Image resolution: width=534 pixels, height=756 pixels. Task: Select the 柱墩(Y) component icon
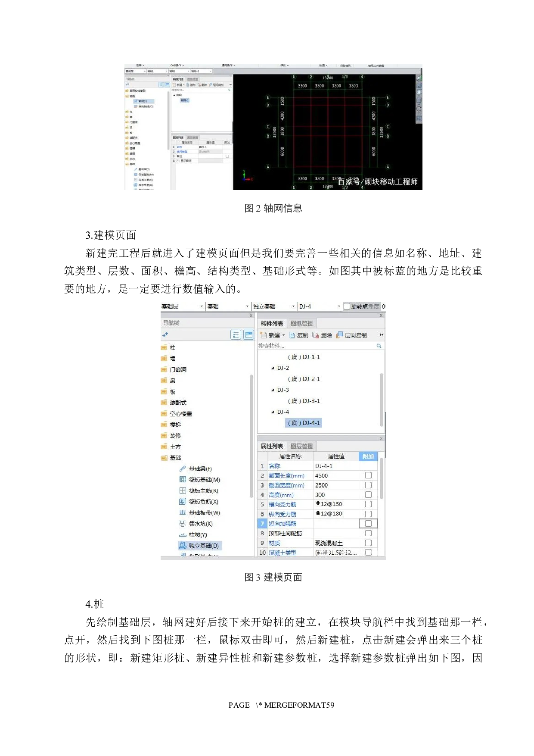[183, 534]
